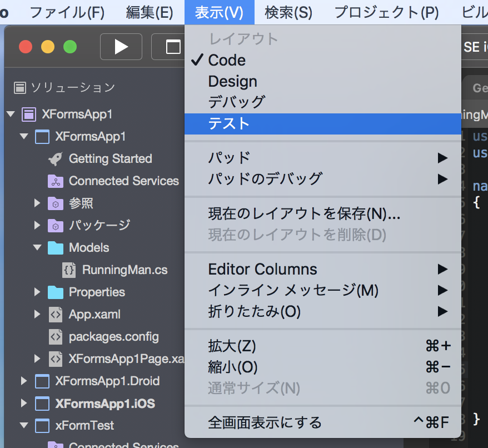
Task: Expand the App.xaml node
Action: pyautogui.click(x=37, y=315)
